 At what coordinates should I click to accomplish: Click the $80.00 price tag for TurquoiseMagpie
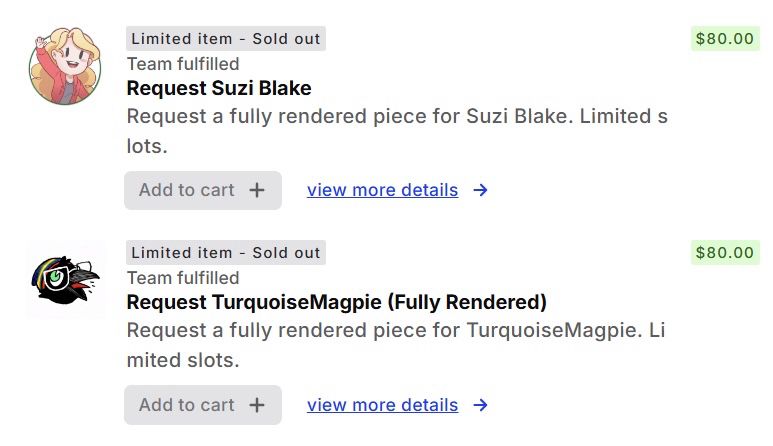tap(725, 253)
